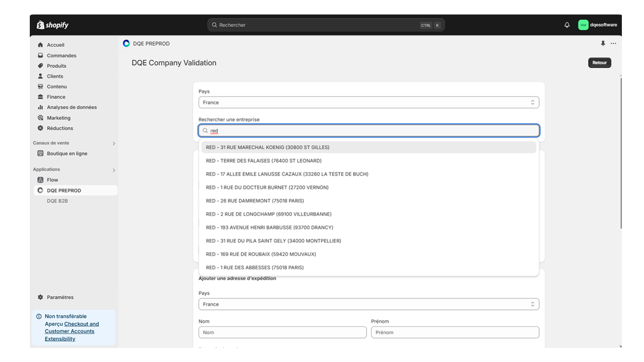Click the Rechercher global search bar

326,25
